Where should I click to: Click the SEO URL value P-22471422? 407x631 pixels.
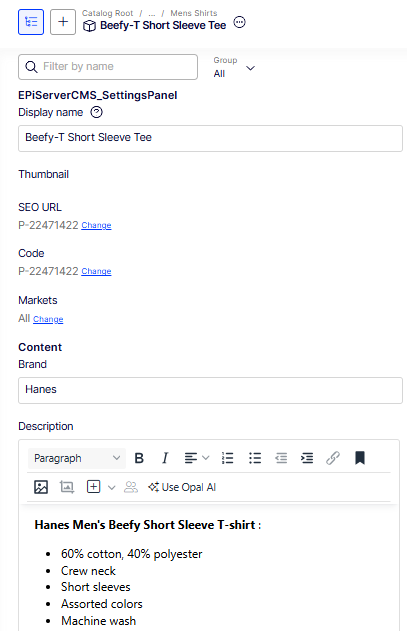pyautogui.click(x=48, y=225)
